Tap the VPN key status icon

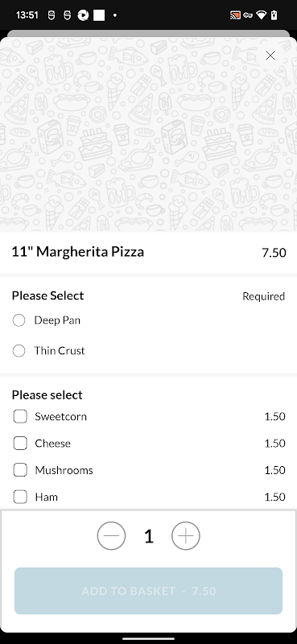(248, 15)
